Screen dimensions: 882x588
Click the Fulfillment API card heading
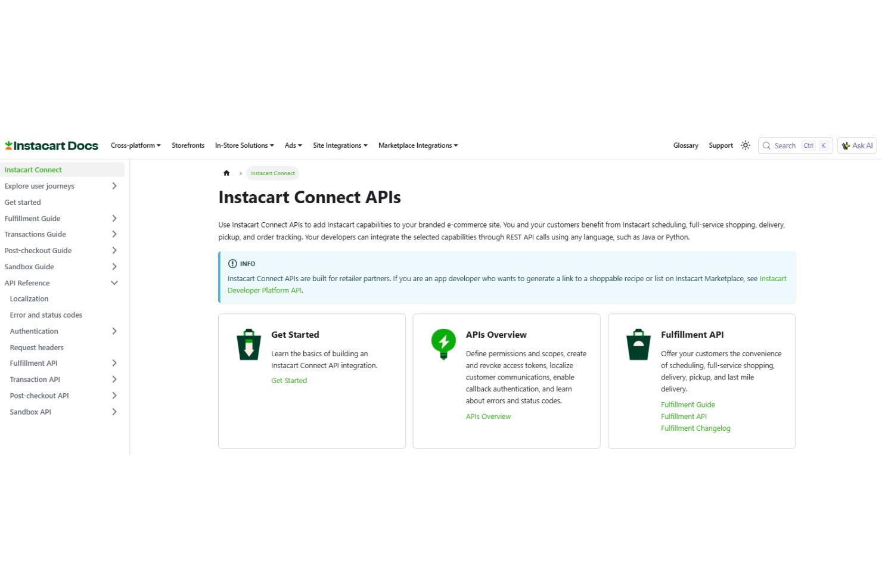click(692, 335)
